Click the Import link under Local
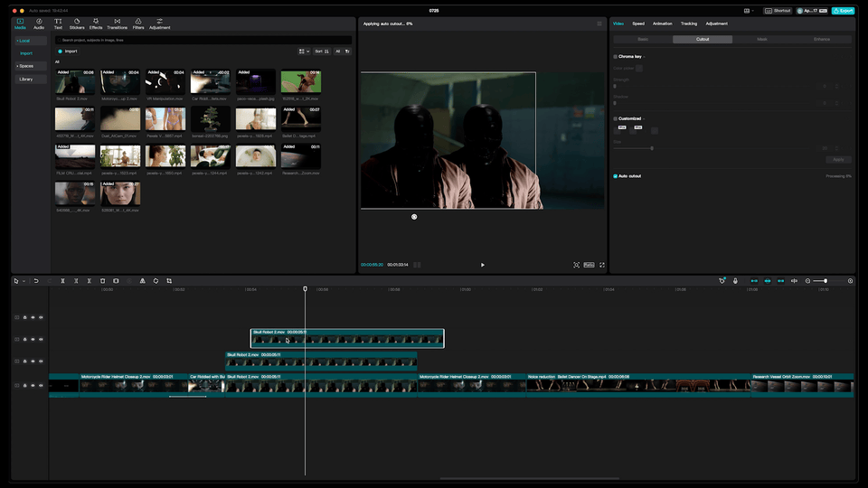 (x=26, y=53)
